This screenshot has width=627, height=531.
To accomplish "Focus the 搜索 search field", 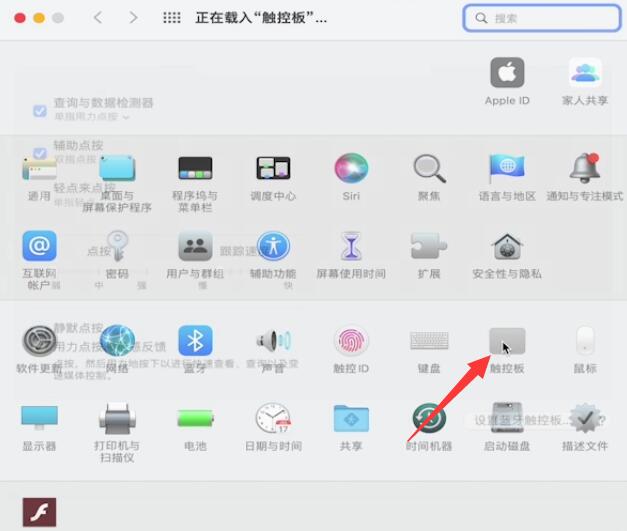I will [x=542, y=18].
